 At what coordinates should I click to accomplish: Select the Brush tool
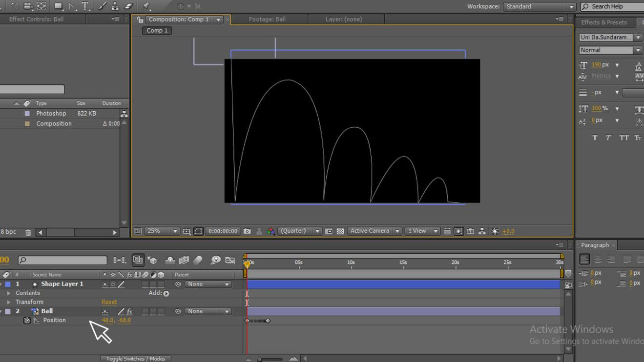[103, 6]
